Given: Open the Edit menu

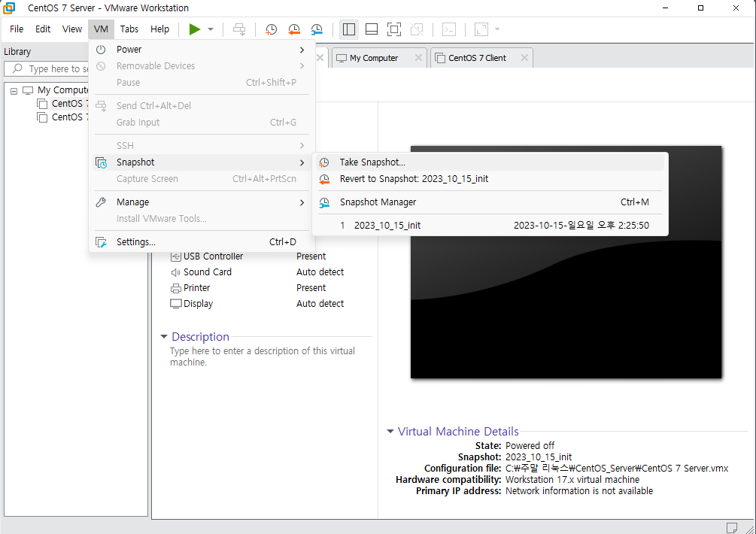Looking at the screenshot, I should 43,29.
